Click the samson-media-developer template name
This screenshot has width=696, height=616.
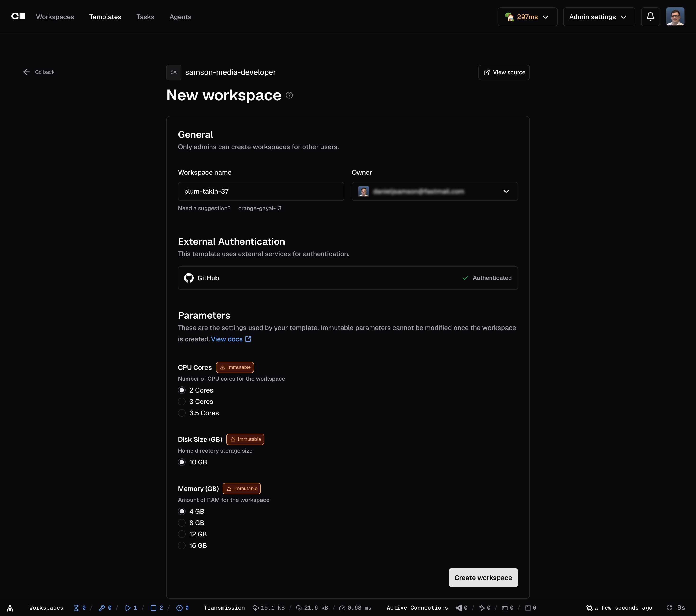tap(231, 72)
